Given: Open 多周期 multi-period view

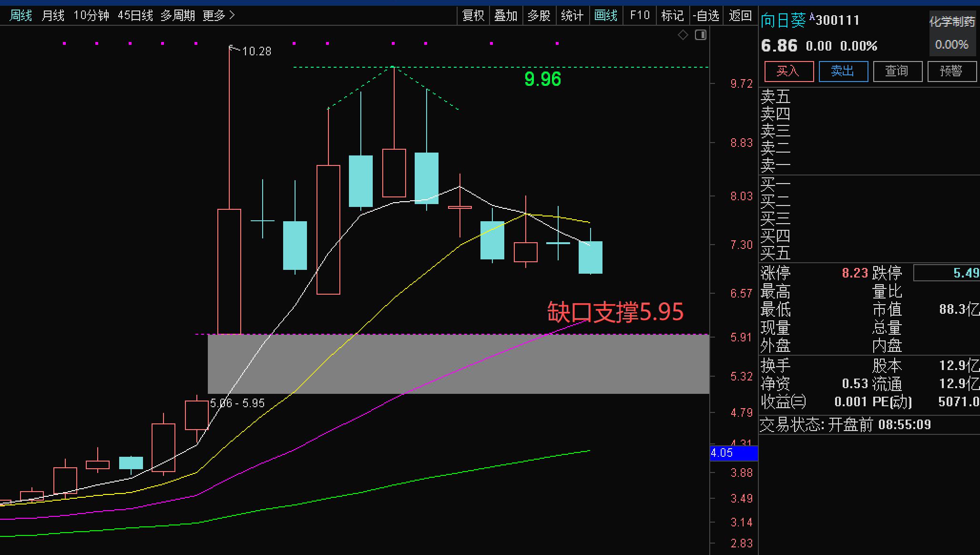Looking at the screenshot, I should point(177,15).
